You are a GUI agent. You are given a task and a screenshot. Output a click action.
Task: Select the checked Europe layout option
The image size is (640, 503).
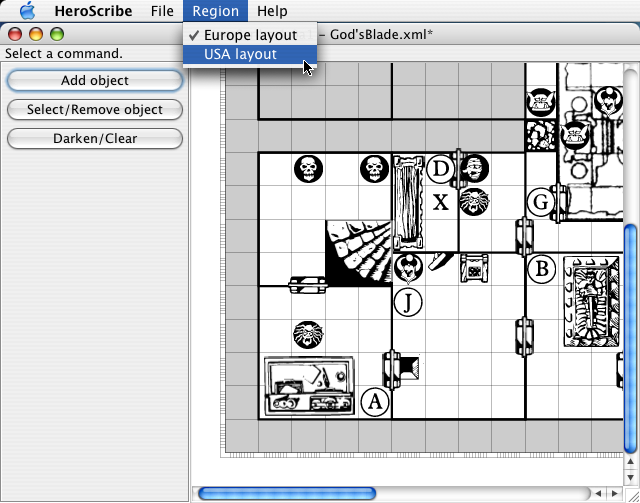[x=250, y=35]
